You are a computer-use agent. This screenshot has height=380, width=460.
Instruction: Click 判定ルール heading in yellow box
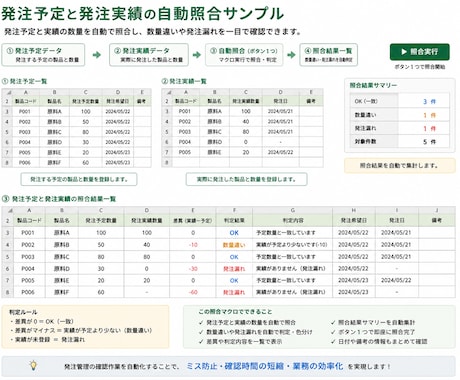23,312
